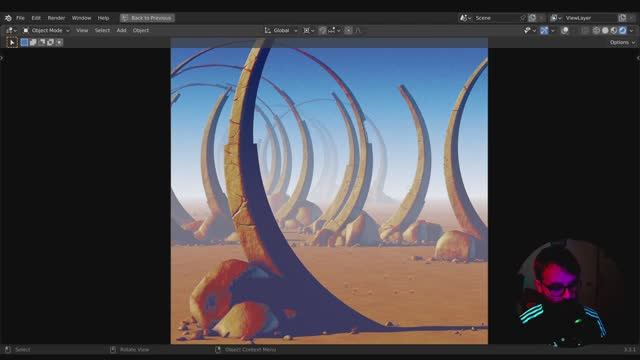The width and height of the screenshot is (640, 360).
Task: Click the Delete Scene icon
Action: tap(541, 18)
